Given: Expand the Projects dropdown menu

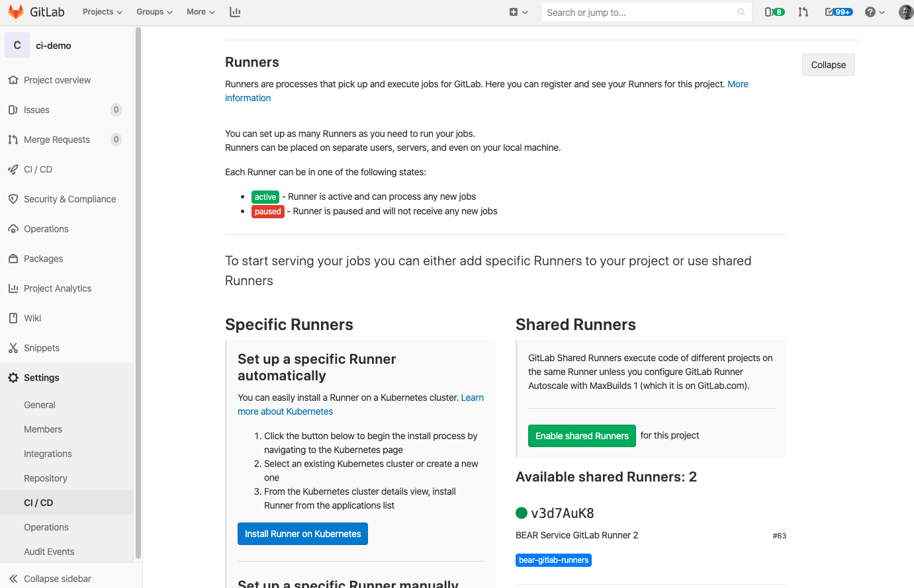Looking at the screenshot, I should pos(102,12).
